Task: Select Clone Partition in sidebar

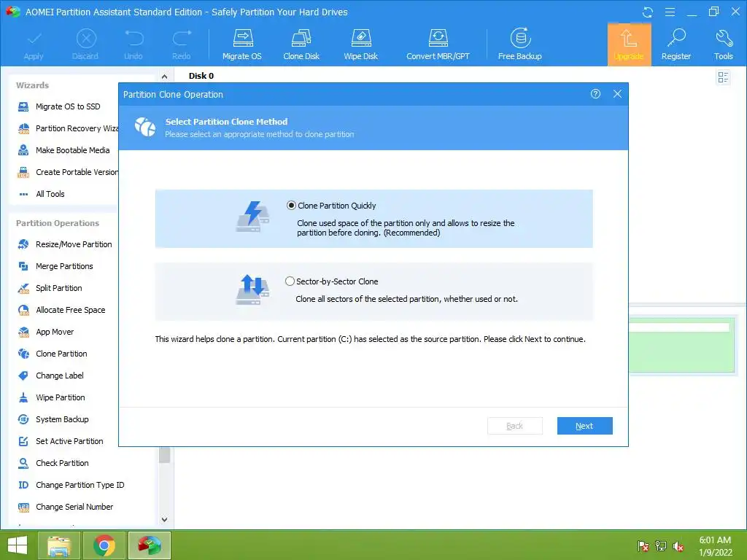Action: click(x=53, y=354)
